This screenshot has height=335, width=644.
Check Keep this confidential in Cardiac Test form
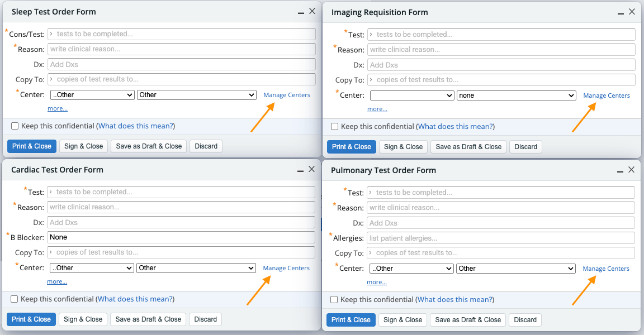coord(15,299)
